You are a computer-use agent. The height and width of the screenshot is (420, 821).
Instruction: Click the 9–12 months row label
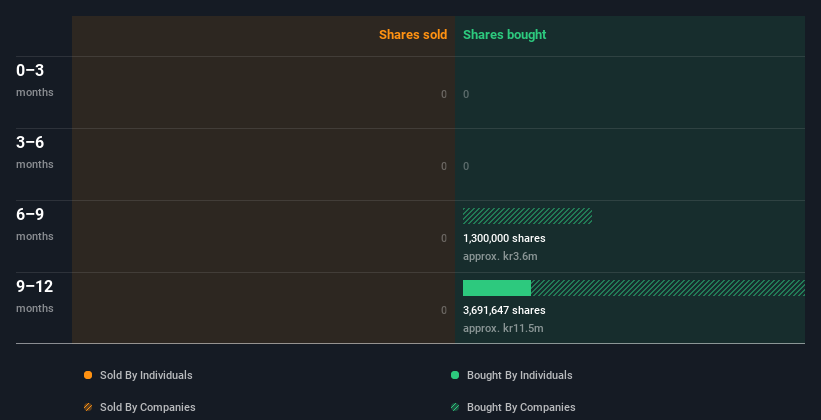pos(35,297)
